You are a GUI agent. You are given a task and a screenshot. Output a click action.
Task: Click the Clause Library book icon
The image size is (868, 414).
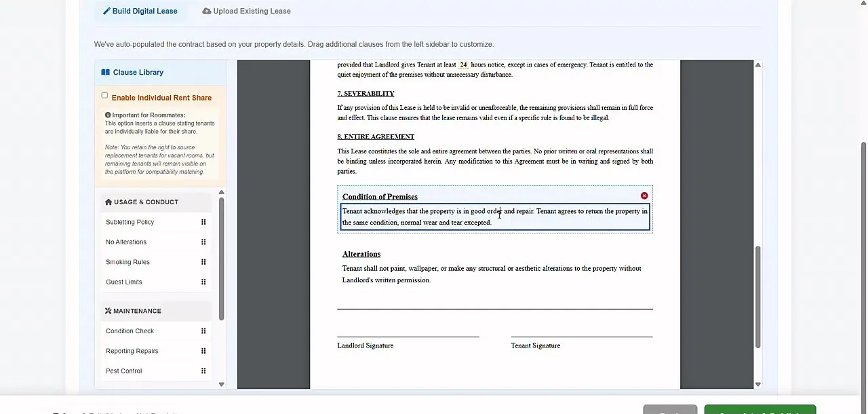click(106, 72)
